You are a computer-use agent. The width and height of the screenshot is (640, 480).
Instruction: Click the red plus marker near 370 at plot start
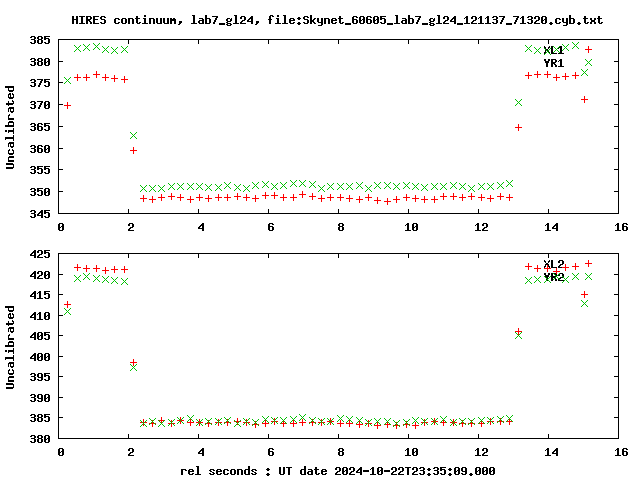67,106
